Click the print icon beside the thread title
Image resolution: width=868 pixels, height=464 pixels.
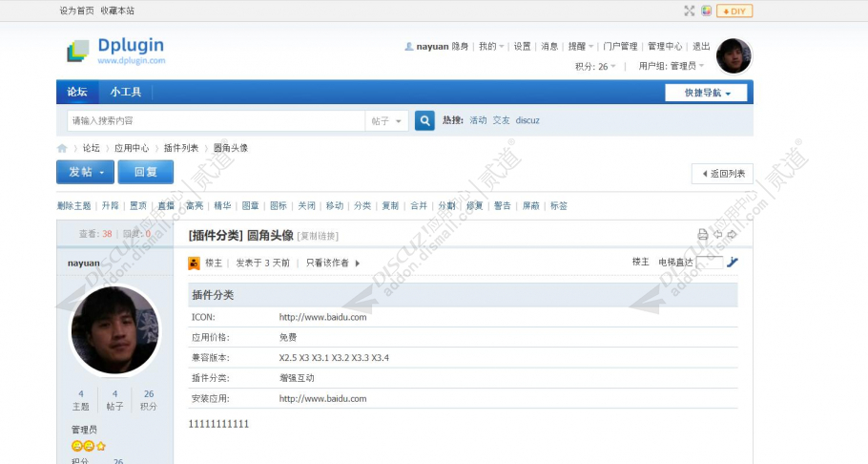click(x=702, y=235)
